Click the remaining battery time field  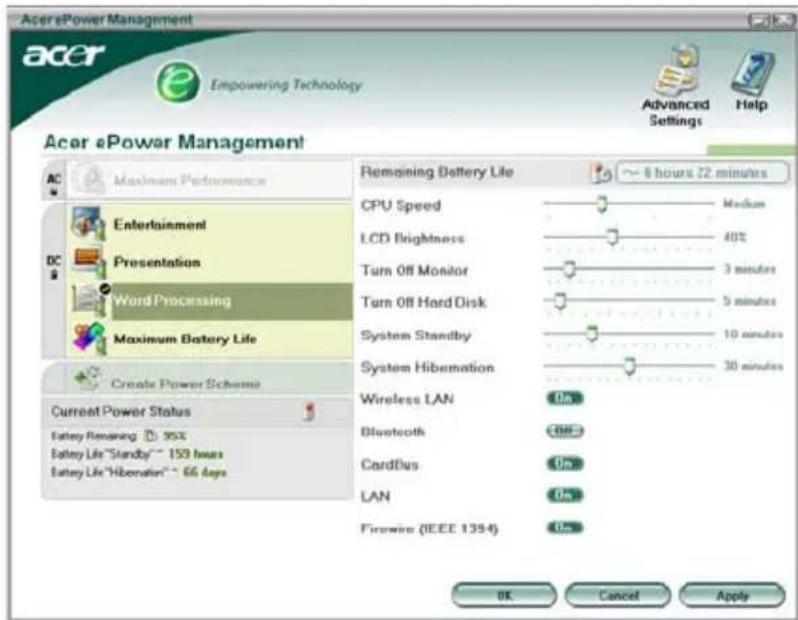click(702, 173)
